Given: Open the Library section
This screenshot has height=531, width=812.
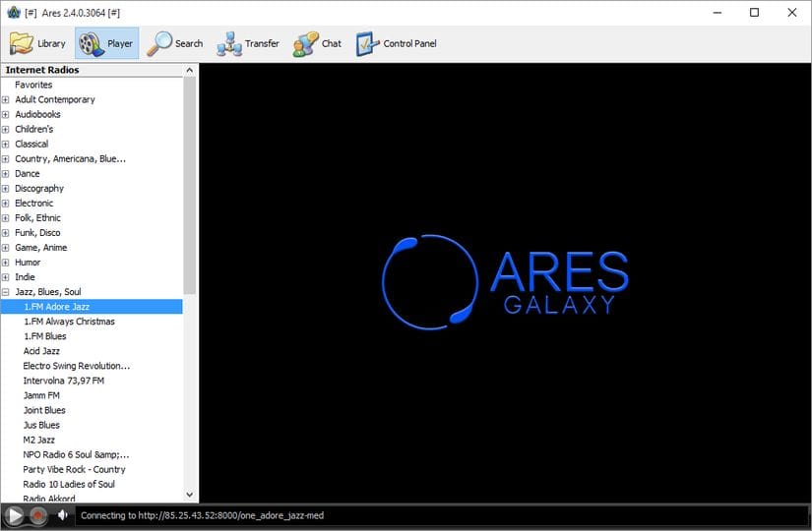Looking at the screenshot, I should coord(38,43).
